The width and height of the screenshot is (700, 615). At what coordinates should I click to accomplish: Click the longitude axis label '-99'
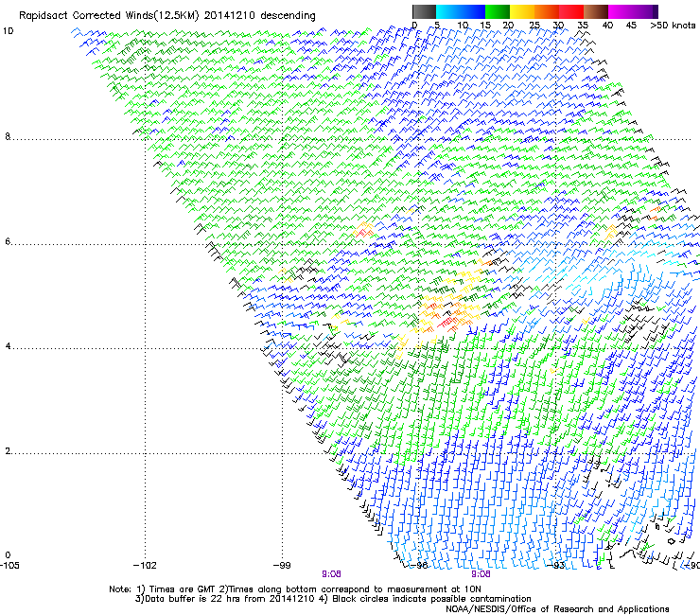point(282,565)
